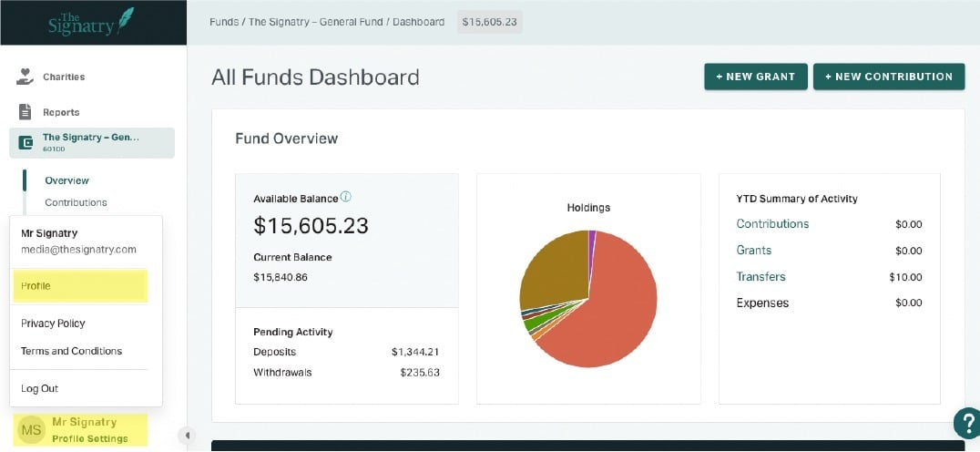Log Out of the account
Viewport: 980px width, 452px height.
(x=39, y=388)
